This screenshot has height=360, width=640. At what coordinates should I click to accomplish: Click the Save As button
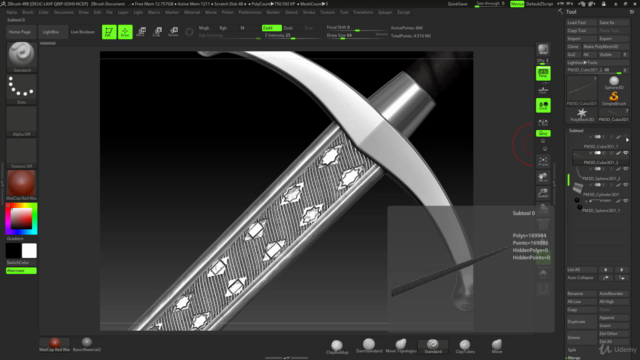[x=613, y=22]
